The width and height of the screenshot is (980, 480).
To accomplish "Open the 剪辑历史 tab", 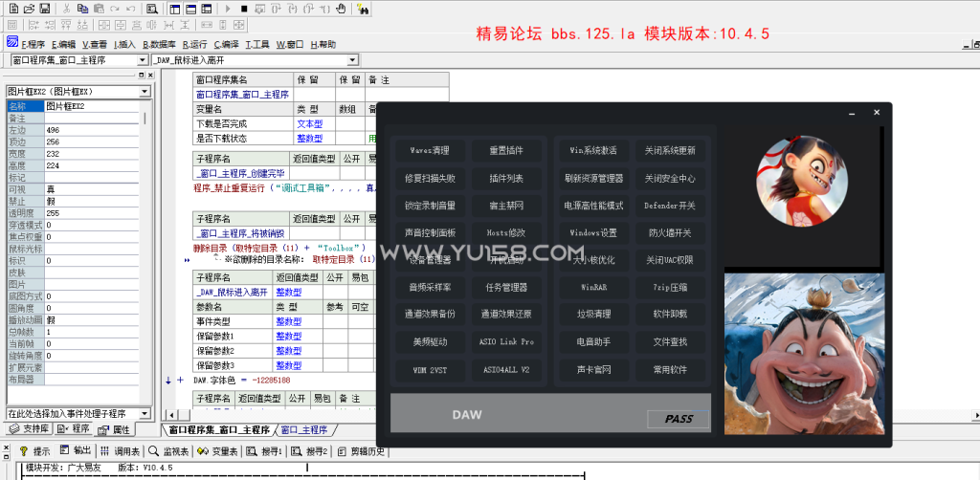I will pyautogui.click(x=360, y=450).
